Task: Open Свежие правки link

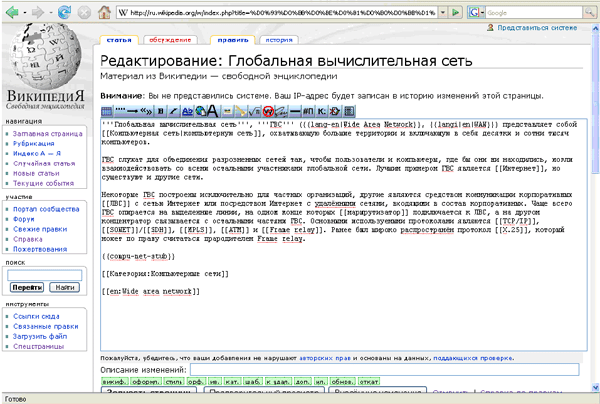Action: click(40, 229)
